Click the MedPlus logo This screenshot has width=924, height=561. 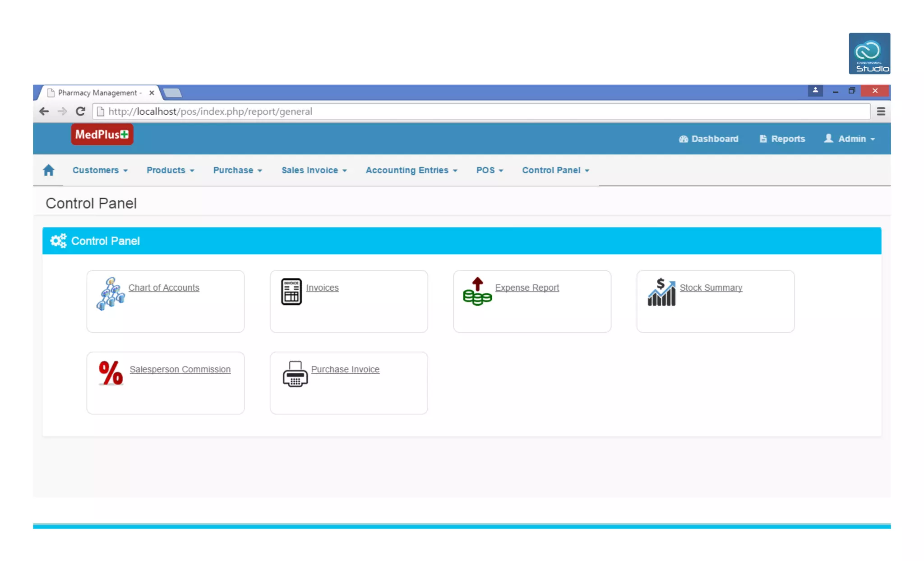click(102, 134)
